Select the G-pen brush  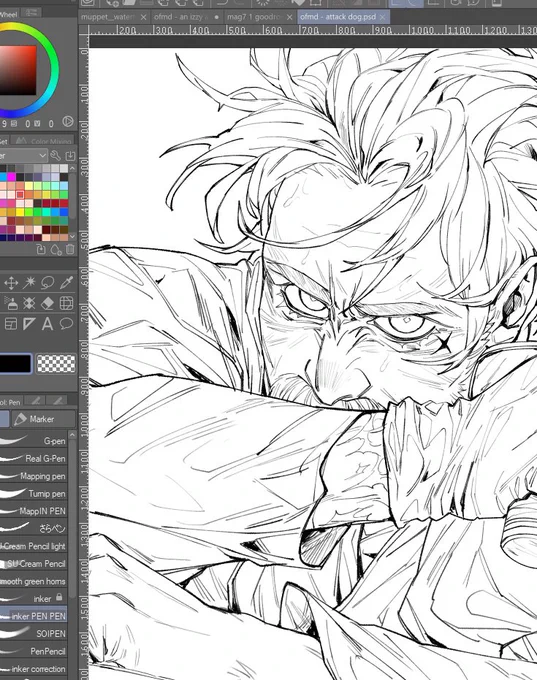tap(33, 441)
